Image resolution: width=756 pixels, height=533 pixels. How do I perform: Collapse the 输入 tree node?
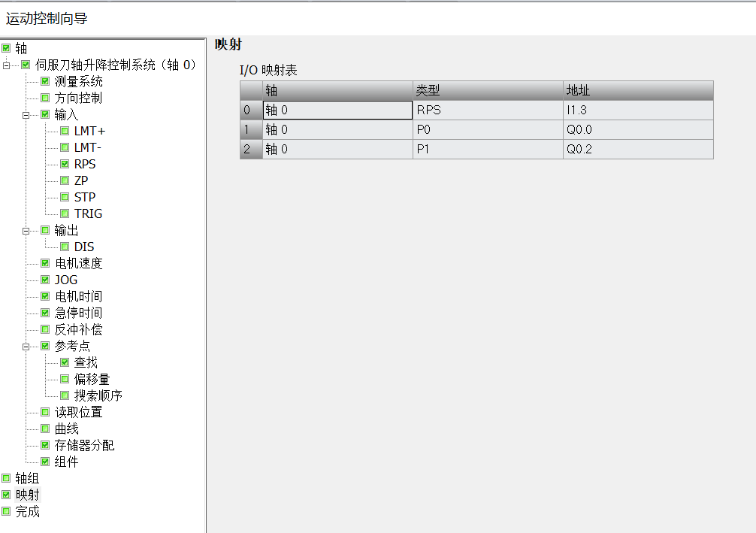26,114
